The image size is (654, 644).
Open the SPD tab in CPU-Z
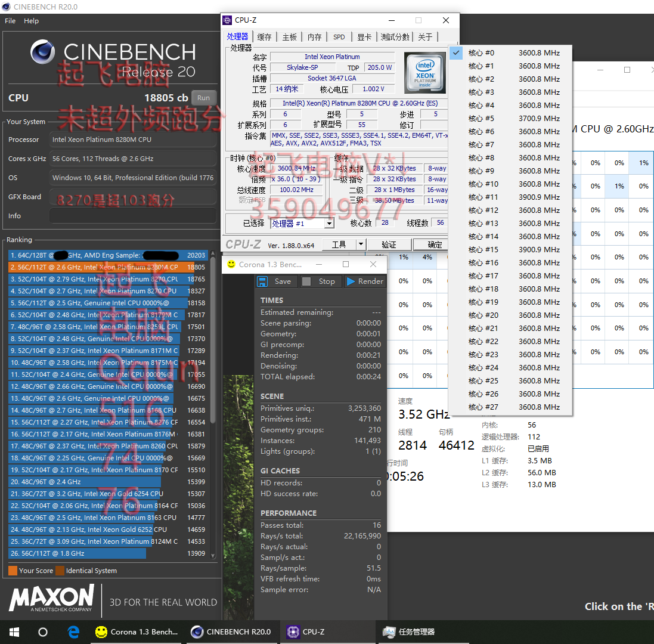[x=339, y=37]
